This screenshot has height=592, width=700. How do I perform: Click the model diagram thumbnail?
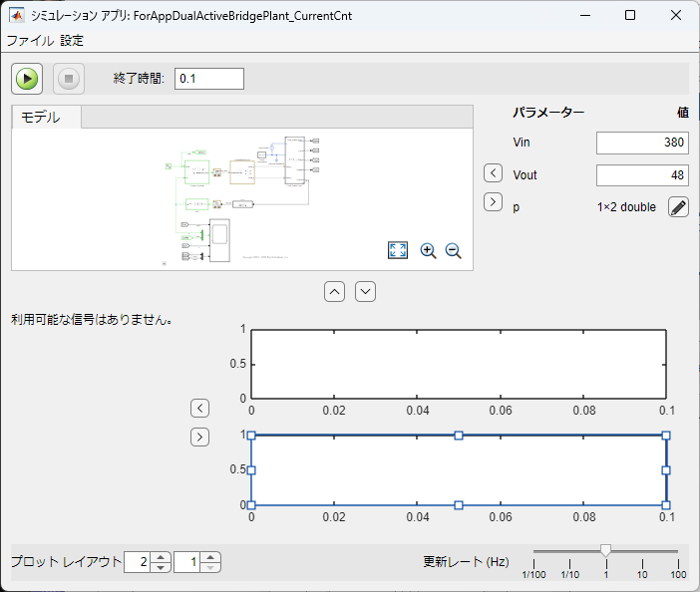[242, 199]
